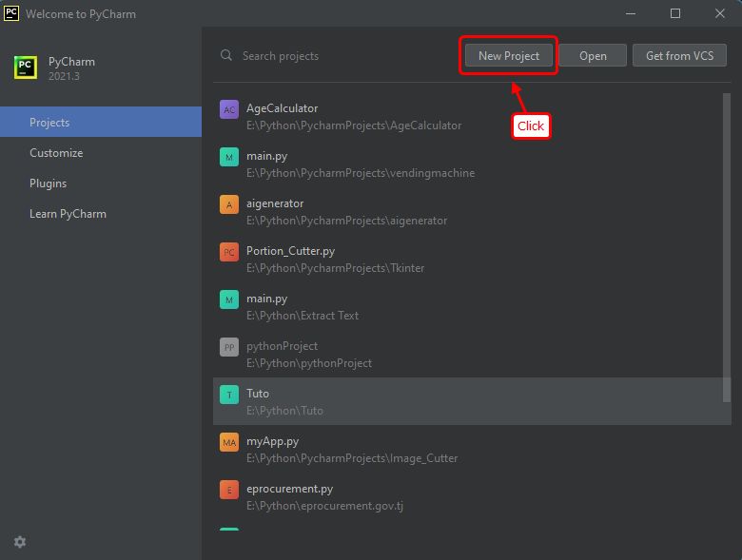Maximize the Welcome to PyCharm window

coord(675,13)
